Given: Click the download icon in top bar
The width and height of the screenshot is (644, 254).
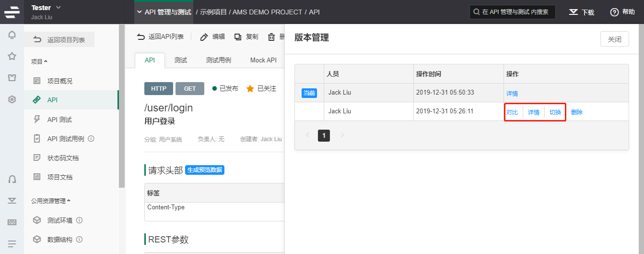Looking at the screenshot, I should pos(573,12).
